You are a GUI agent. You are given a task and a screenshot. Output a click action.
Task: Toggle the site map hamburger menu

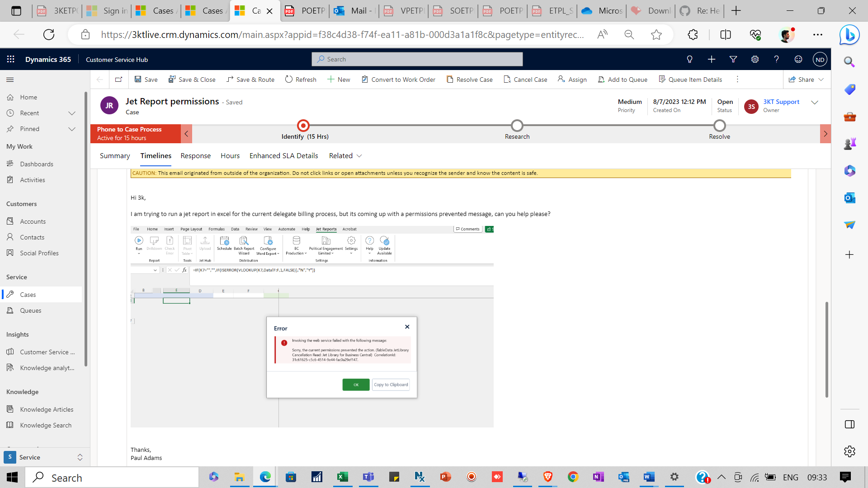(9, 80)
